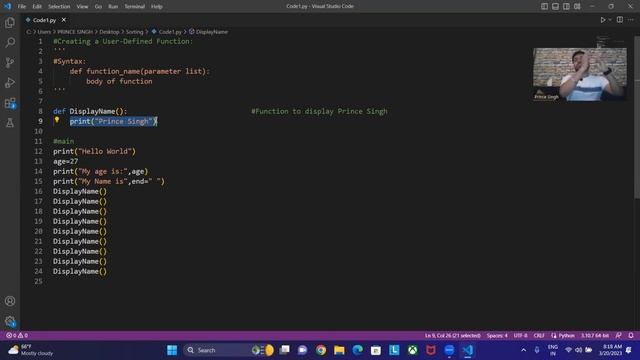The image size is (640, 360).
Task: Open the editor More Actions ellipsis
Action: point(631,20)
